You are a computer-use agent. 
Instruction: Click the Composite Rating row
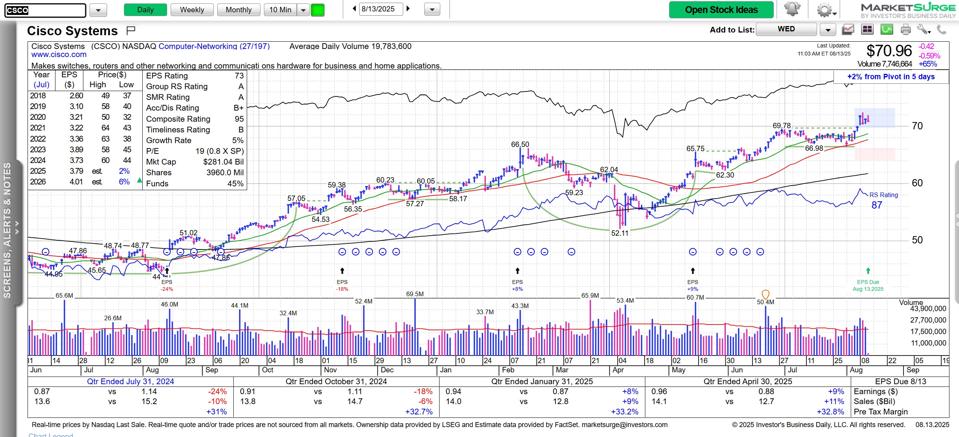tap(194, 119)
